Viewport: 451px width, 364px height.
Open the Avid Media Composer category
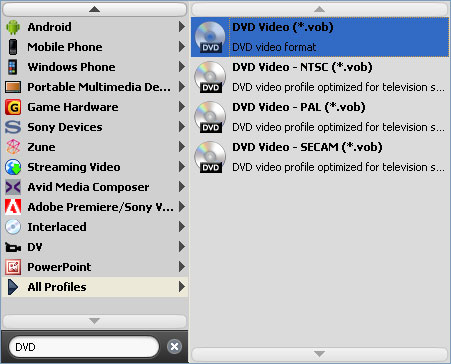pos(95,187)
